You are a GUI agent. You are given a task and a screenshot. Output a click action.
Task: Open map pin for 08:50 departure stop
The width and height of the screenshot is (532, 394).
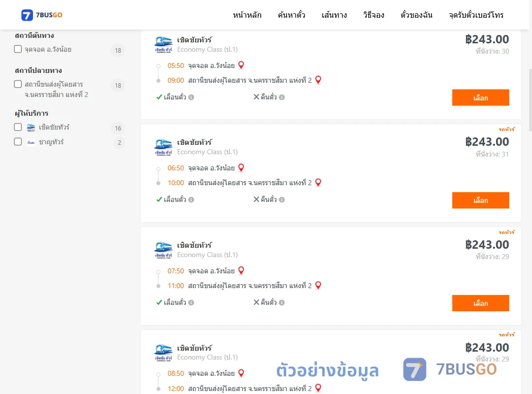[x=241, y=373]
